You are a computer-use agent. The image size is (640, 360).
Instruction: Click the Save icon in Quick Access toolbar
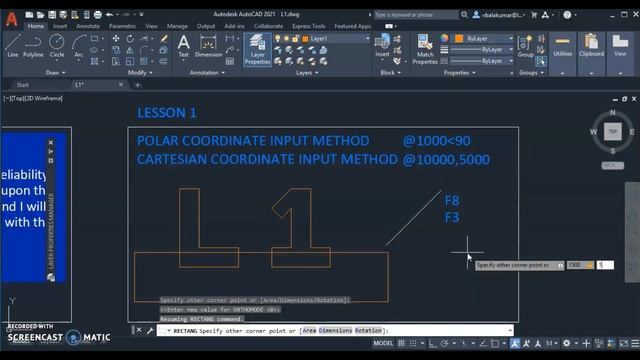coord(52,15)
